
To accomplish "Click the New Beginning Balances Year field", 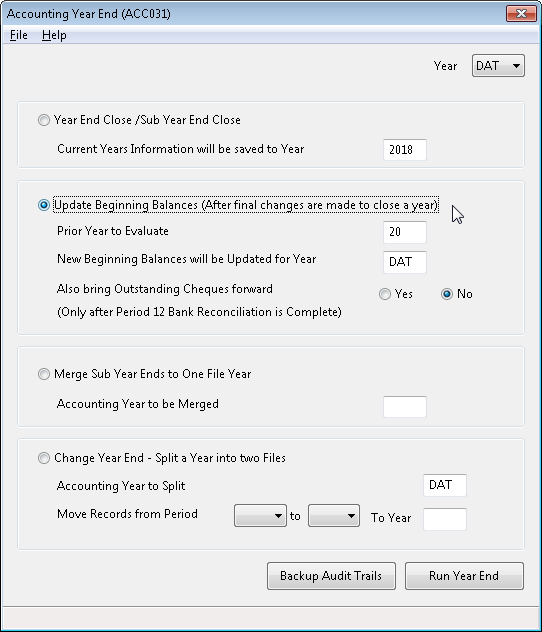I will (x=405, y=262).
